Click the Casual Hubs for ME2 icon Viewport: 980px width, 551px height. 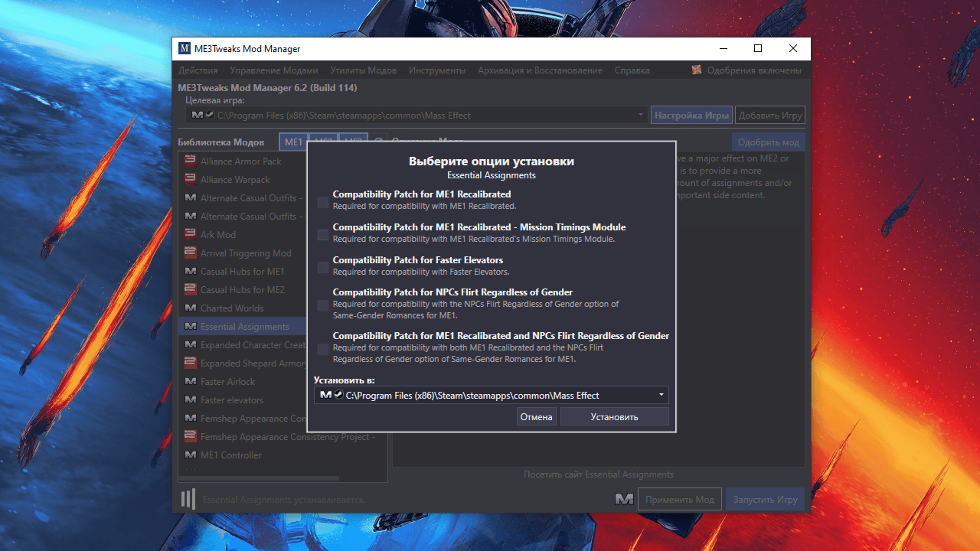coord(191,290)
